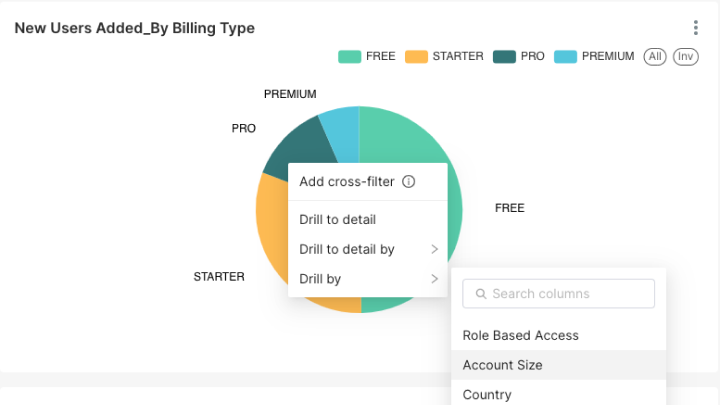
Task: Expand the Drill by submenu arrow
Action: pyautogui.click(x=434, y=279)
